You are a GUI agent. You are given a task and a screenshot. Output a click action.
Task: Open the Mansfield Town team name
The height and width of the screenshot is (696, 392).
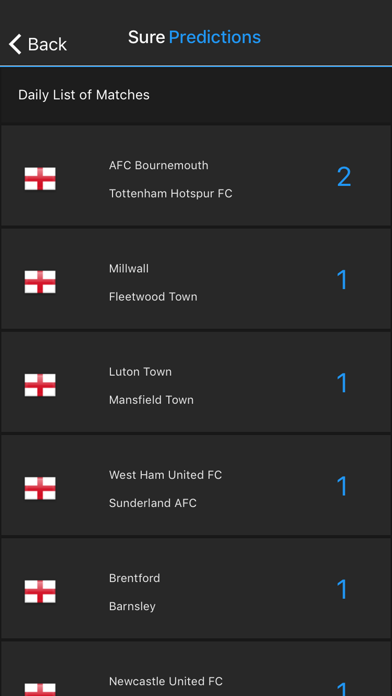pyautogui.click(x=151, y=399)
